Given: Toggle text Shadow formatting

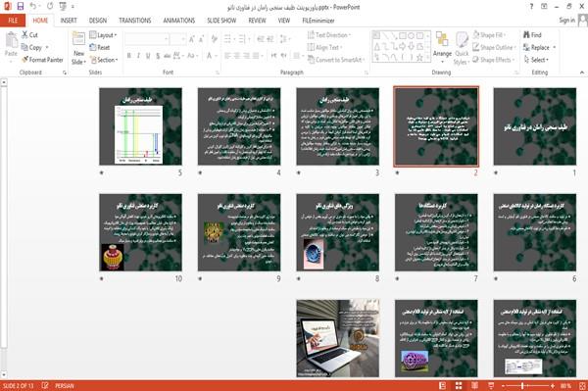Looking at the screenshot, I should (158, 56).
